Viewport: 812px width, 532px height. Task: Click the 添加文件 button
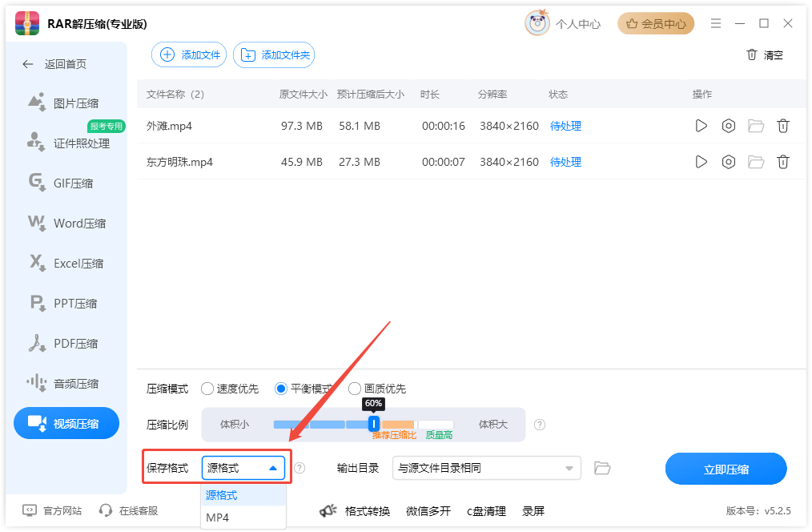[x=189, y=55]
